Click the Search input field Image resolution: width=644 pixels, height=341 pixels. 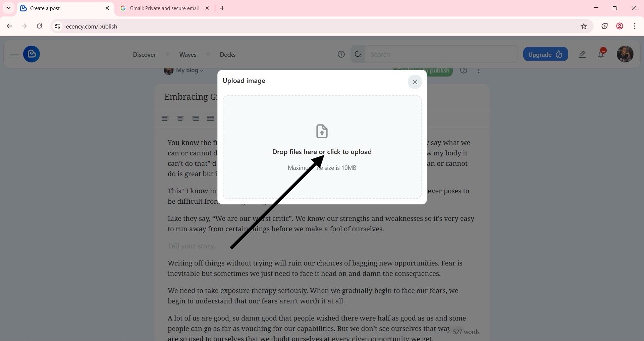tap(441, 54)
